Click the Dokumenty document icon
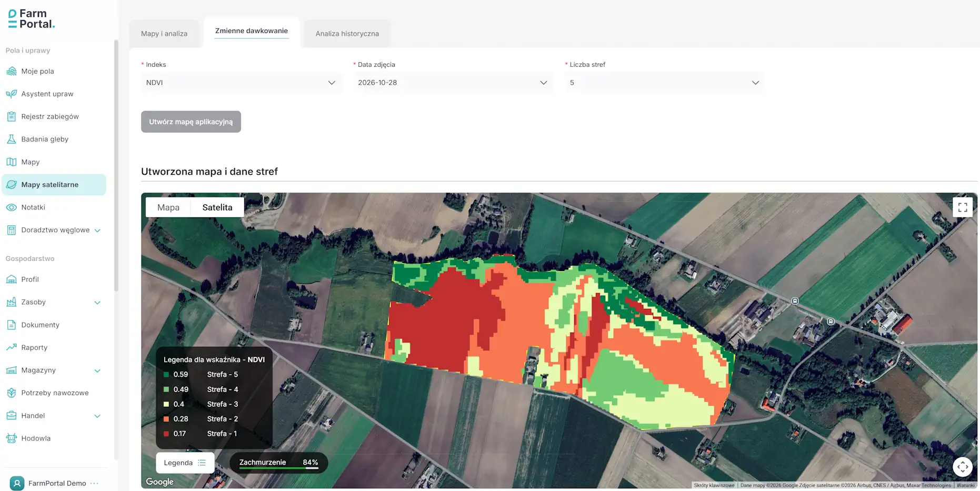The image size is (980, 491). pyautogui.click(x=11, y=325)
